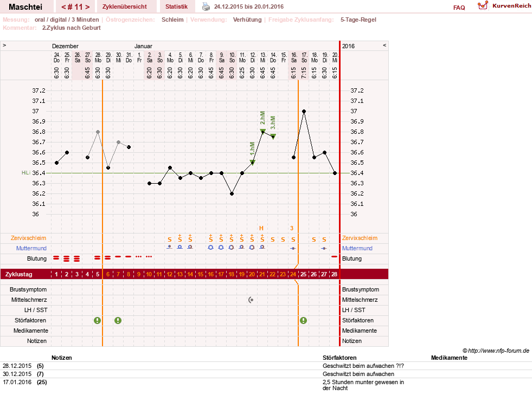This screenshot has width=532, height=408.
Task: Click the Zervixschleim S+ symbol on cycle day 13
Action: pos(180,238)
